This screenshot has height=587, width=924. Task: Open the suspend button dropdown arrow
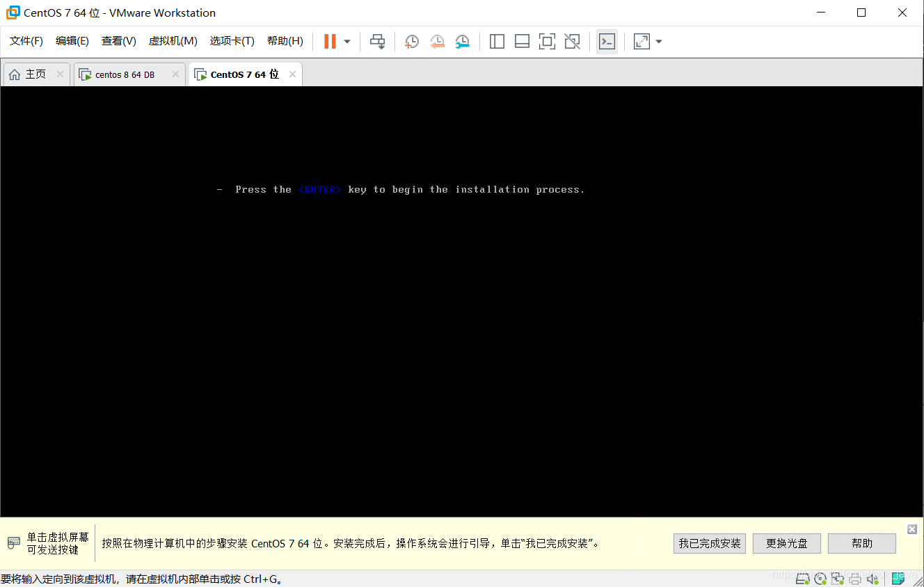coord(346,41)
